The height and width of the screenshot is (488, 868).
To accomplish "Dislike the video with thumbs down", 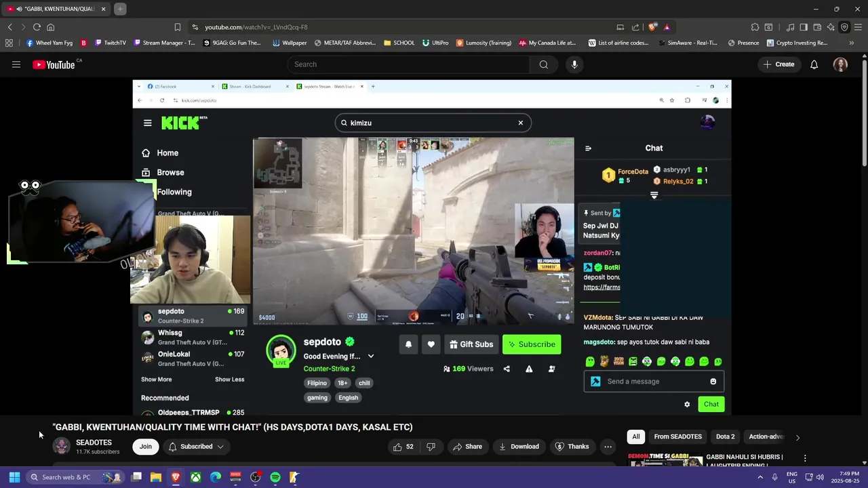I will pyautogui.click(x=431, y=447).
